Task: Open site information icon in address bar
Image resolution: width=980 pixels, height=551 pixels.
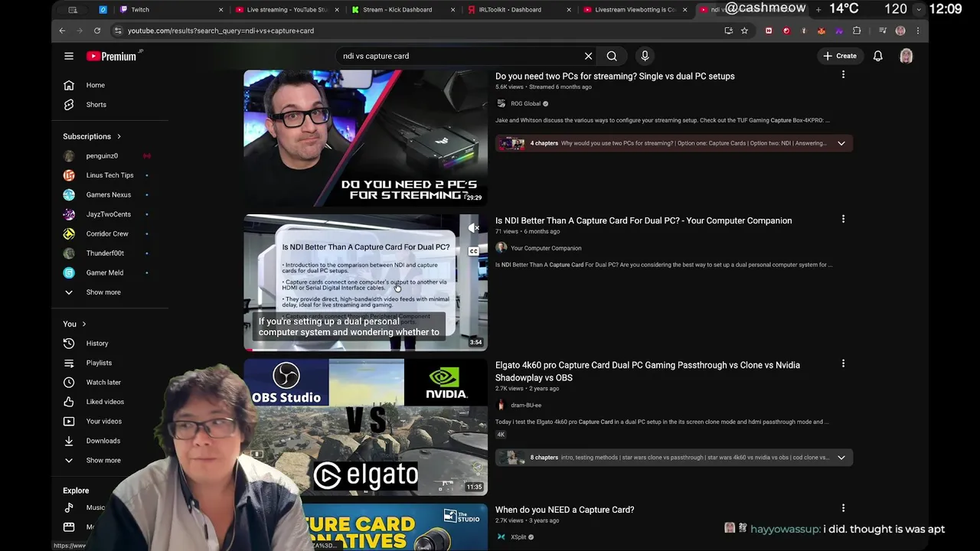Action: [117, 31]
